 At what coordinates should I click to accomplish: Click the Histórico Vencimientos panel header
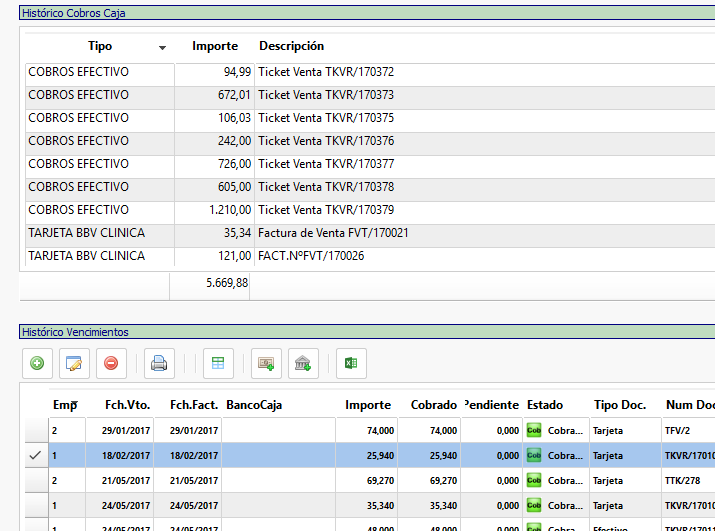pyautogui.click(x=367, y=332)
